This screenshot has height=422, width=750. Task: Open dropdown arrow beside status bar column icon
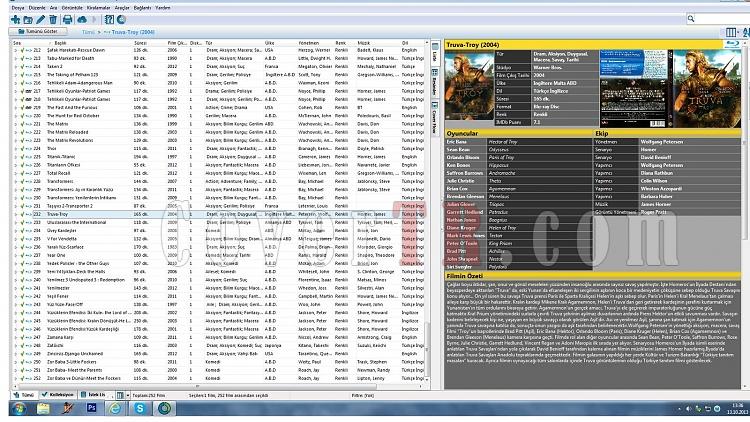[128, 396]
